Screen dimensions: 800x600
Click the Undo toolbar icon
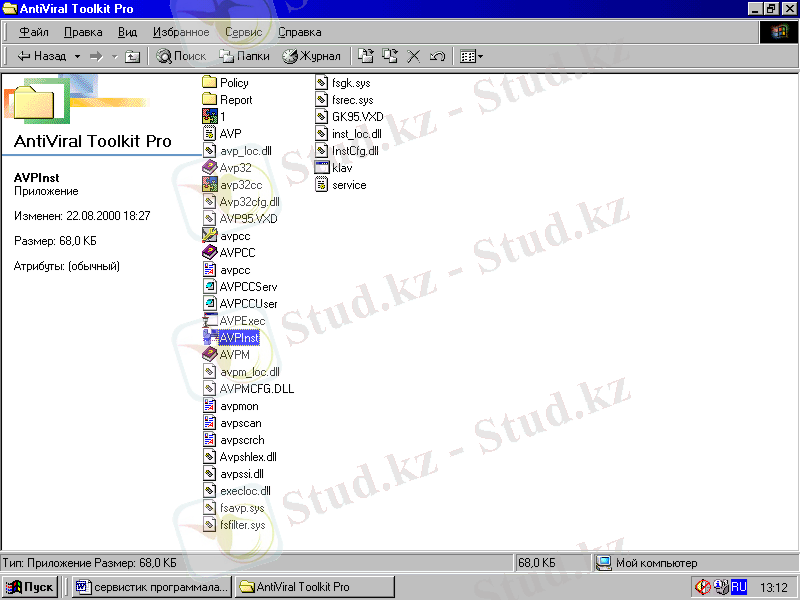[x=437, y=56]
